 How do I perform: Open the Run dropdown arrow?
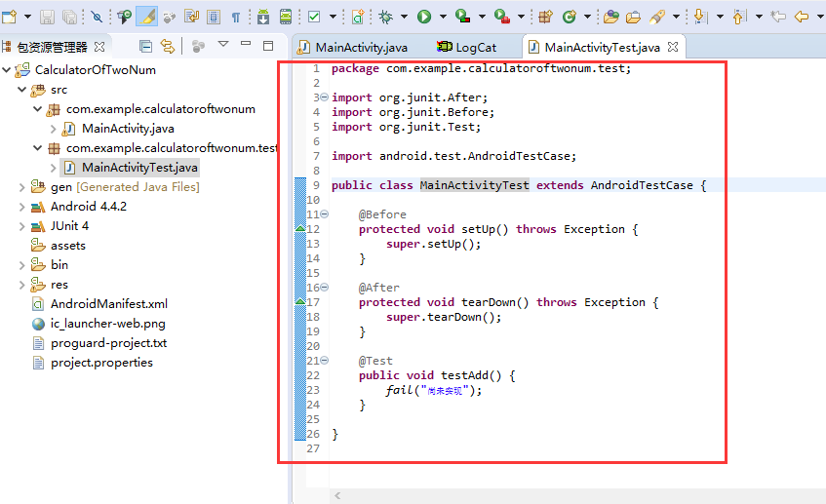pos(443,17)
